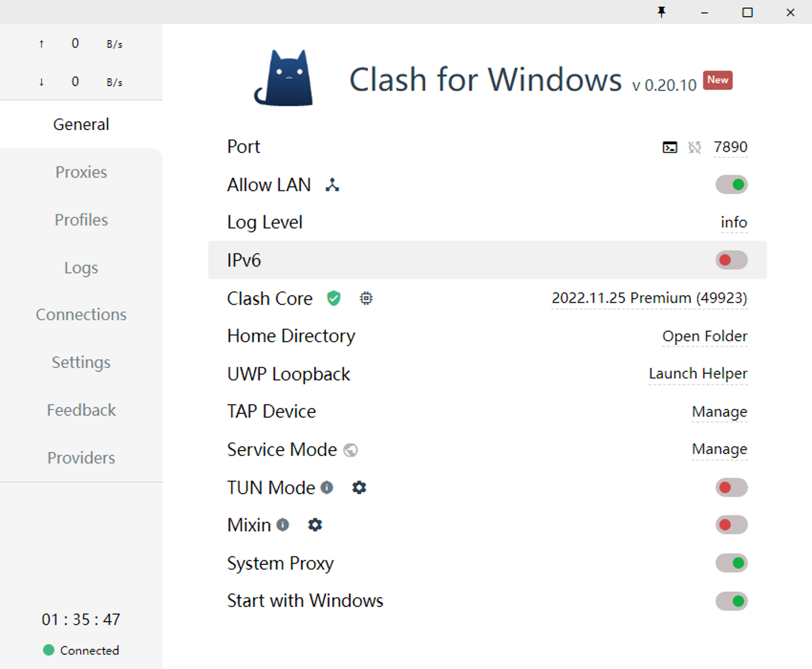Click Open Folder for Home Directory
The height and width of the screenshot is (669, 812).
click(x=704, y=336)
